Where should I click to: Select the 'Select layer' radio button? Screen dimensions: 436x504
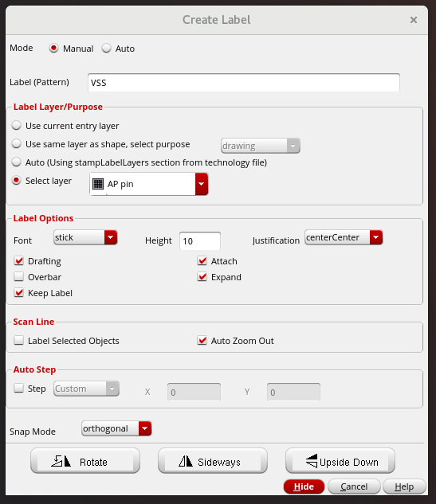17,180
